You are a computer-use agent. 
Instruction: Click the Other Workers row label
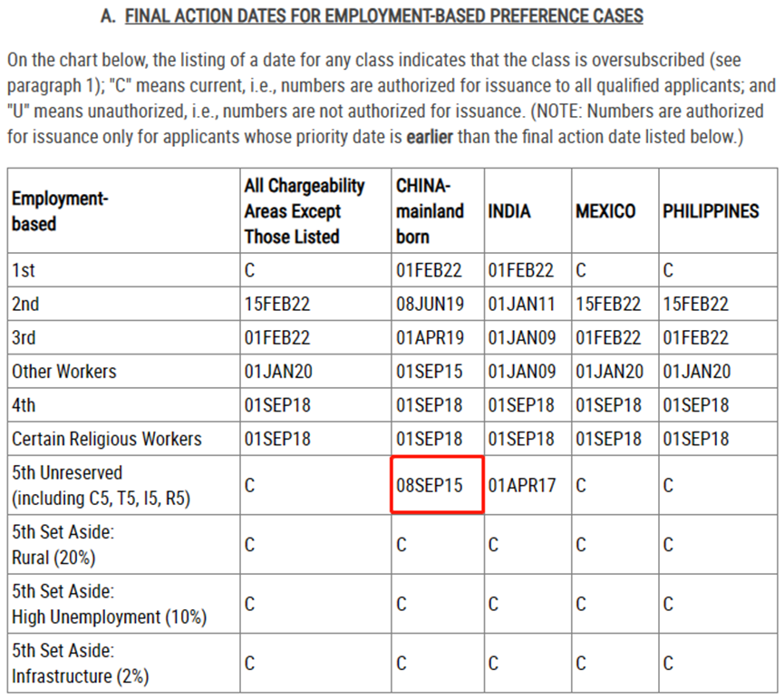[x=64, y=372]
